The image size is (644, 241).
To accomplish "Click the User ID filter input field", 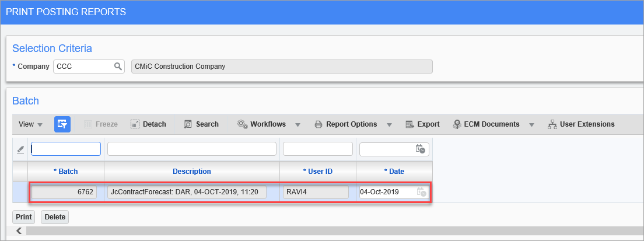I will [x=318, y=149].
